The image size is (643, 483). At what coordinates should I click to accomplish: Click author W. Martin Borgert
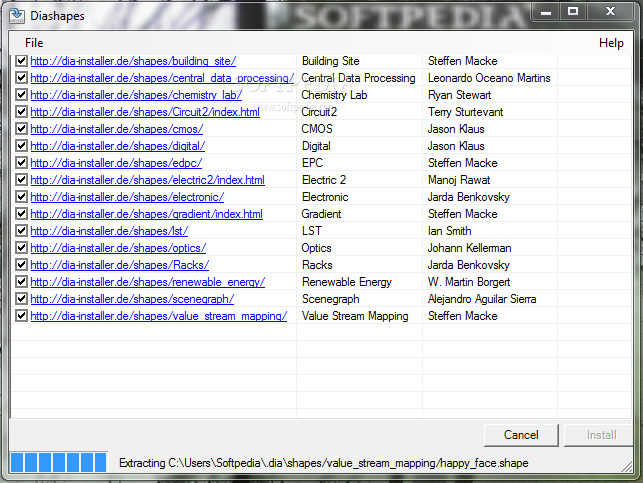(469, 282)
